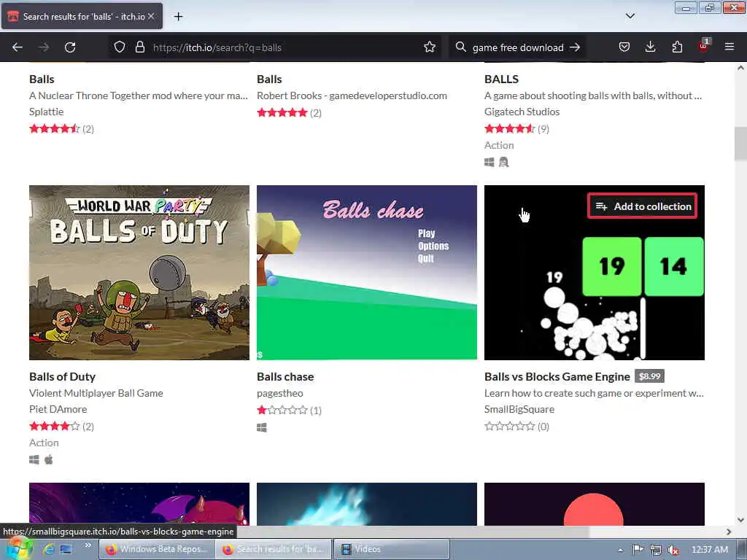Click 'Violent Multiplayer Ball Game' description

coord(96,393)
